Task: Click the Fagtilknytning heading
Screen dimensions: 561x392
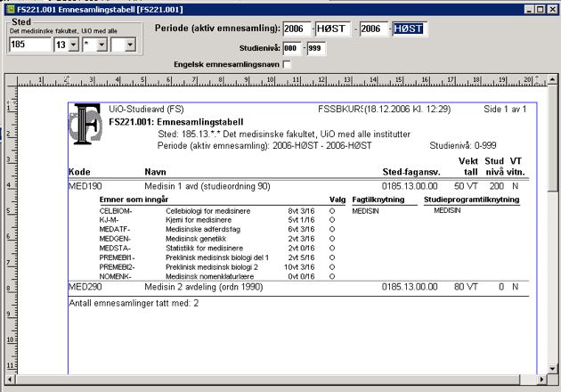Action: 378,200
